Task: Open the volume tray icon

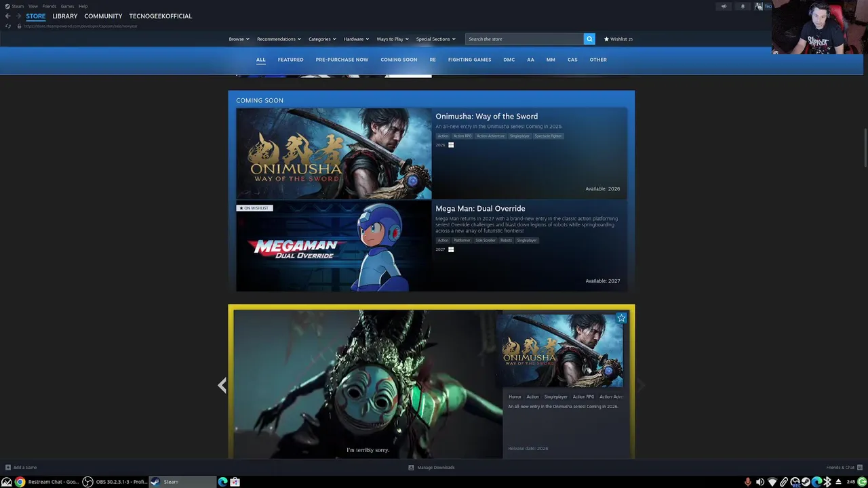Action: [x=759, y=482]
